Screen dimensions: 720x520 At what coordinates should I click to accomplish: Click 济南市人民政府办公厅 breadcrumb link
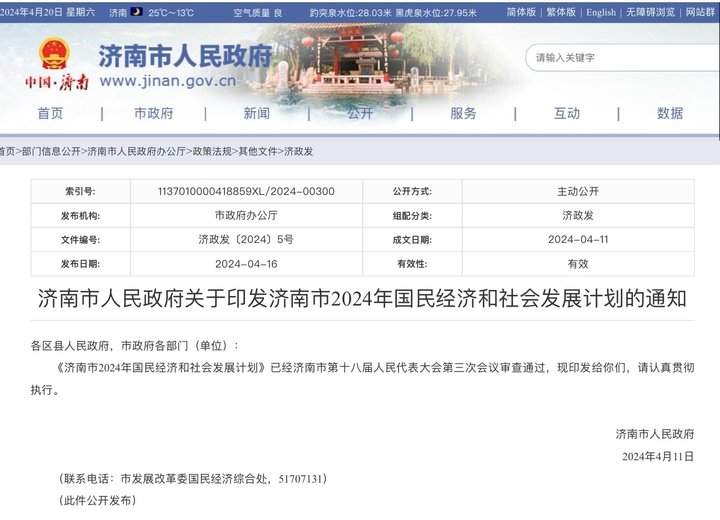136,152
